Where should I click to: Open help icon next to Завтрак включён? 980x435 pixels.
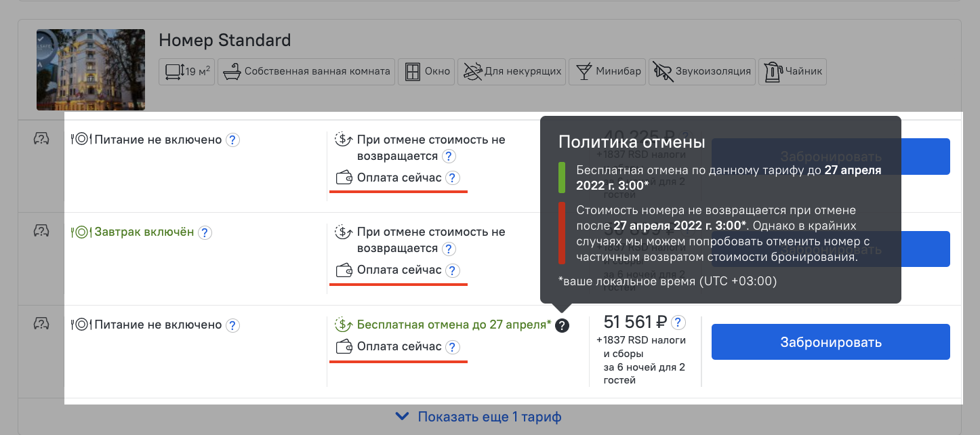205,232
